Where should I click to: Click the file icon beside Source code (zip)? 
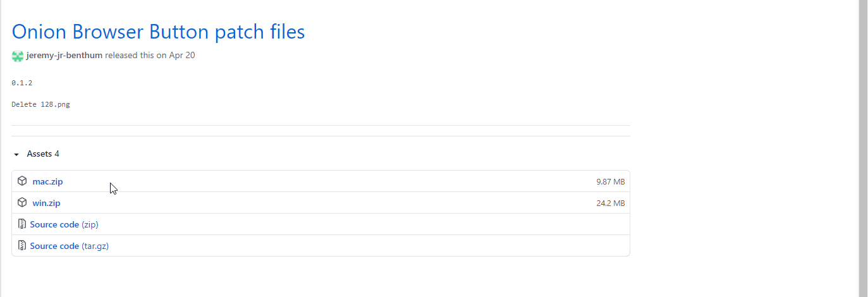pyautogui.click(x=22, y=224)
